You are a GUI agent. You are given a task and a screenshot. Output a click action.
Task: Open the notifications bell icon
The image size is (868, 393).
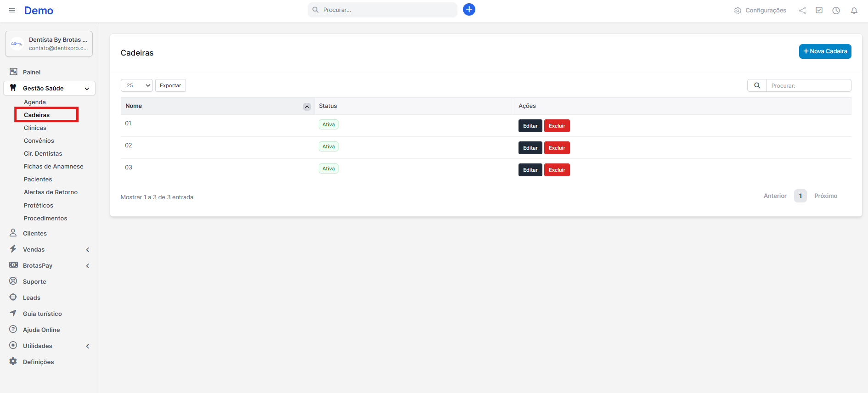[x=854, y=10]
